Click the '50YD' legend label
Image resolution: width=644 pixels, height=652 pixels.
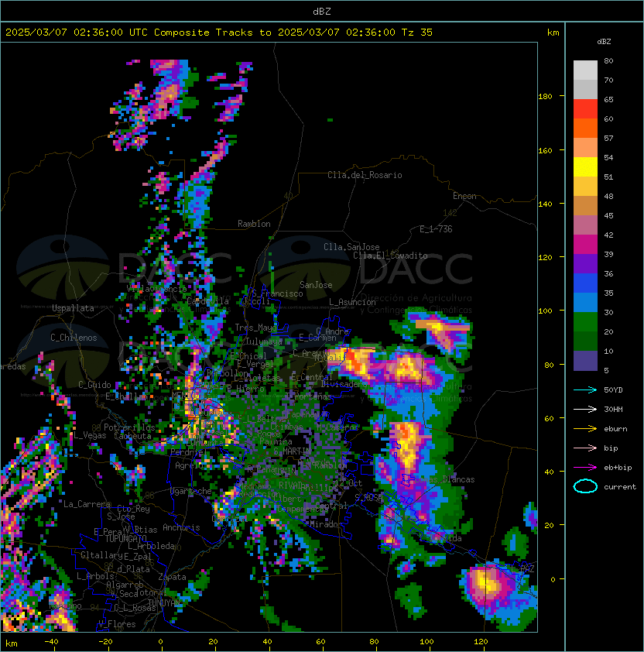coord(613,390)
